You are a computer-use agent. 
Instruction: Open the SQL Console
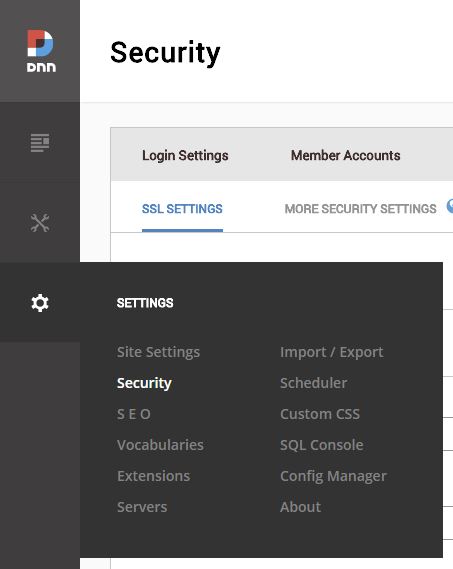point(322,445)
